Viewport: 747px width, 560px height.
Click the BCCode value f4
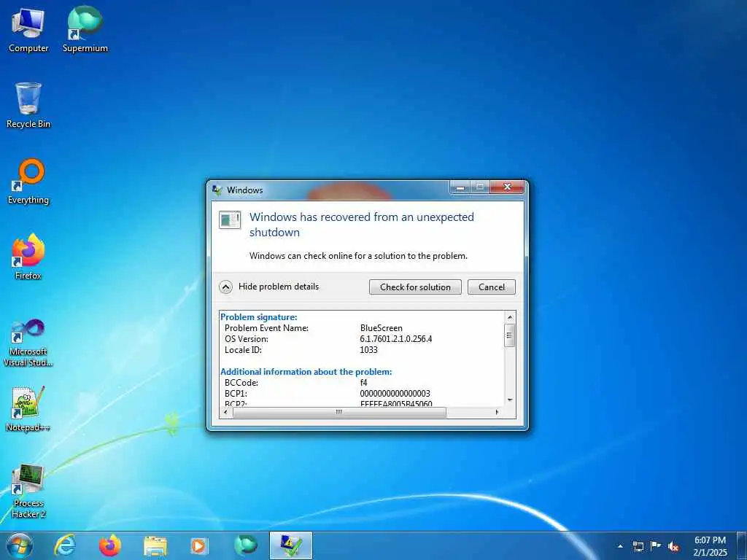click(363, 383)
